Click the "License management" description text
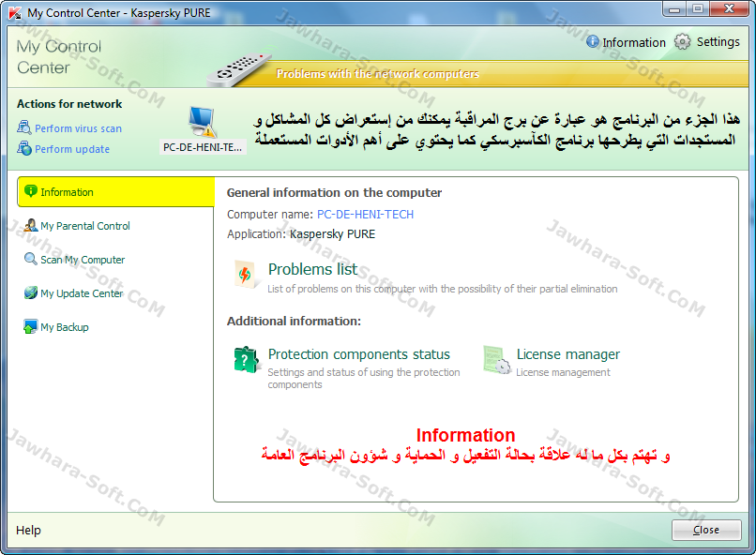This screenshot has height=555, width=756. pyautogui.click(x=563, y=372)
